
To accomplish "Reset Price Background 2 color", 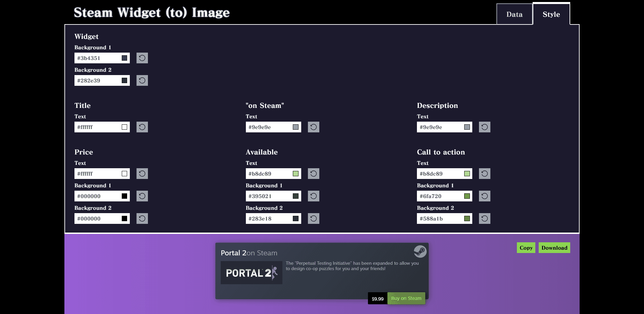I will pyautogui.click(x=142, y=218).
